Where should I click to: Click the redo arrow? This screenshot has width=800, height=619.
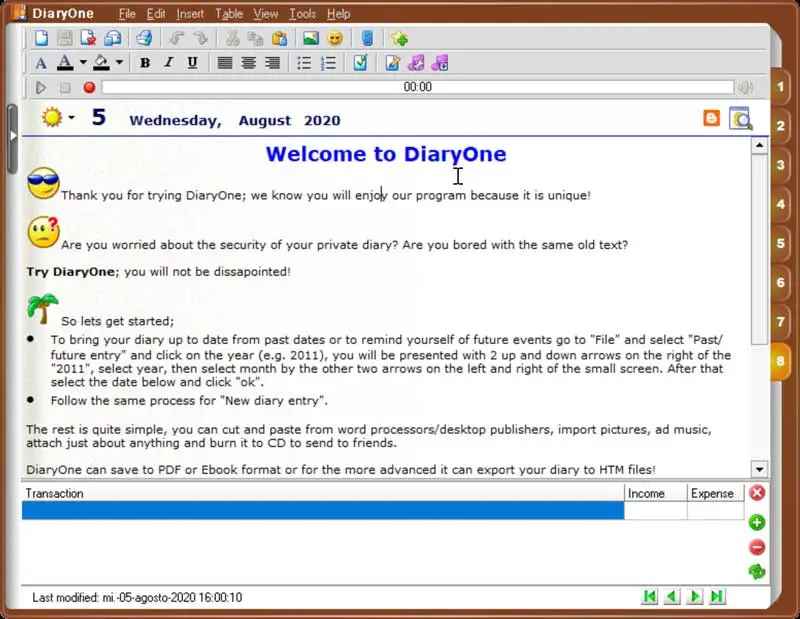tap(201, 38)
